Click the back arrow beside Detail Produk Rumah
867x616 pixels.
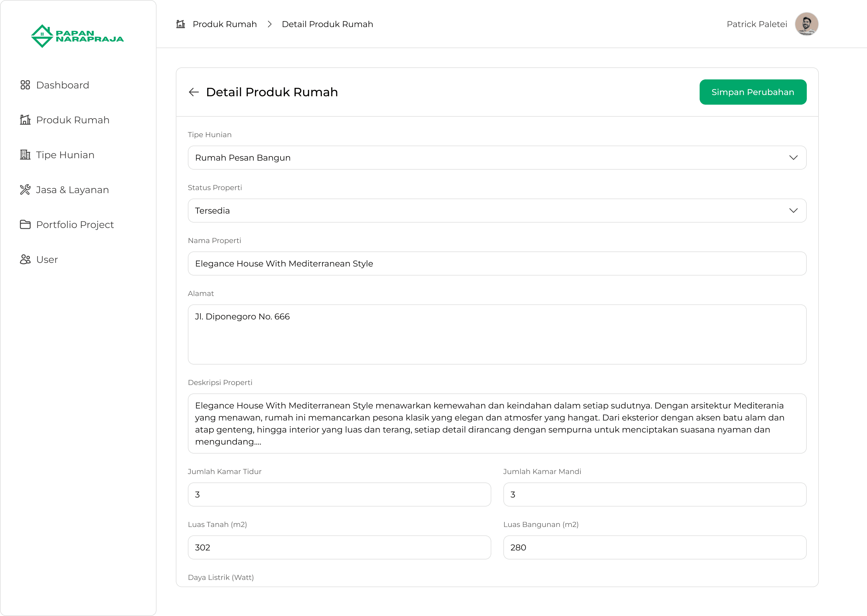point(194,92)
